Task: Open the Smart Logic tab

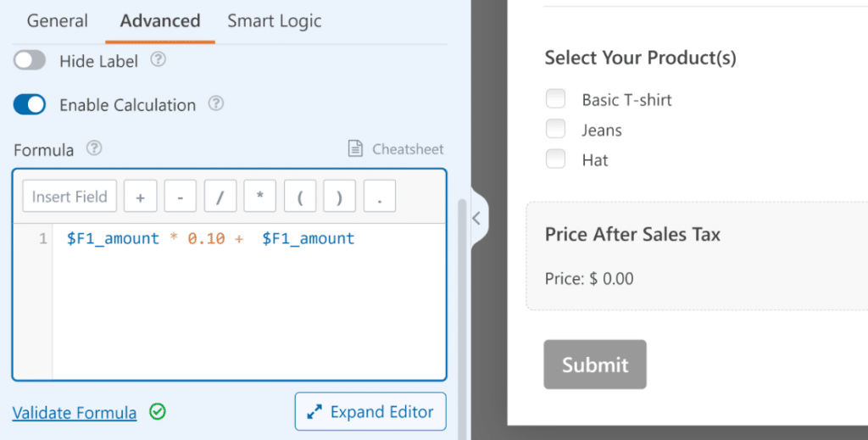Action: pyautogui.click(x=275, y=21)
